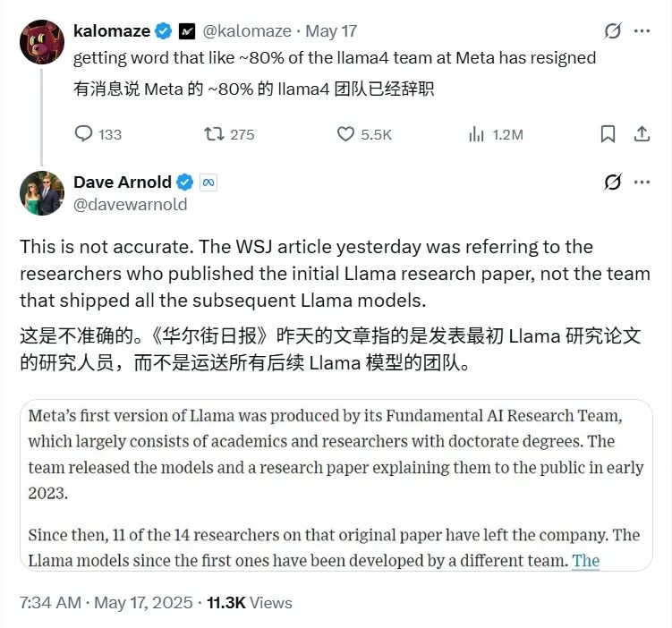Bookmark the kalomaze tweet

click(608, 134)
